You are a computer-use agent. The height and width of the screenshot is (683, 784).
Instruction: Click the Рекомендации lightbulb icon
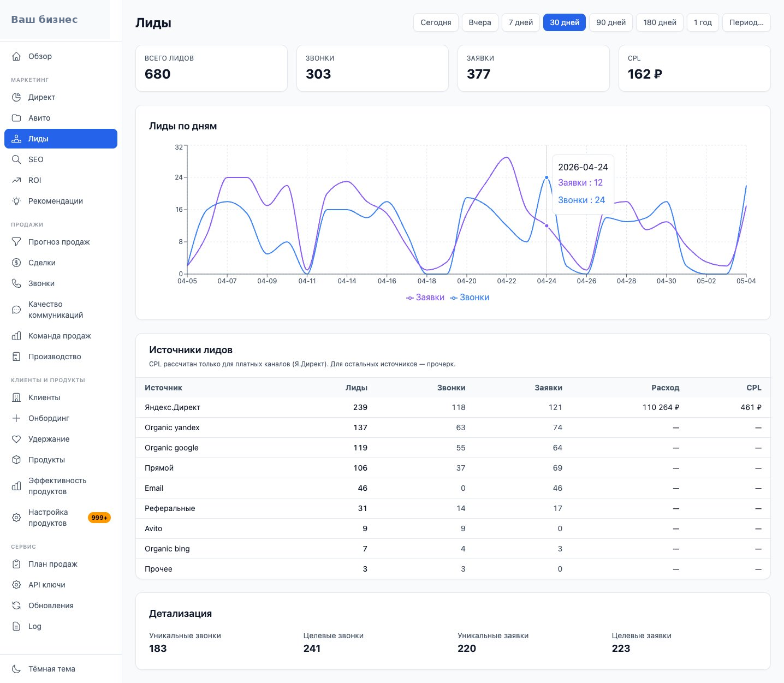pos(16,201)
